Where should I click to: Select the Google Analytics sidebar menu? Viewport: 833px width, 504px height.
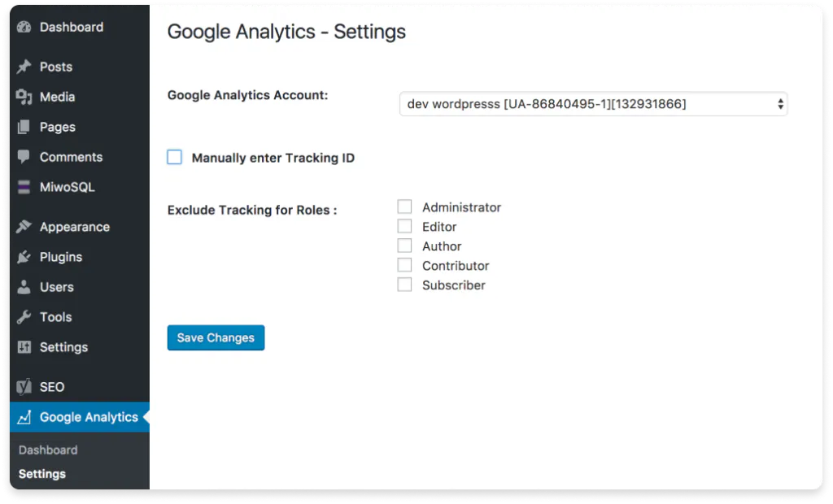tap(89, 417)
